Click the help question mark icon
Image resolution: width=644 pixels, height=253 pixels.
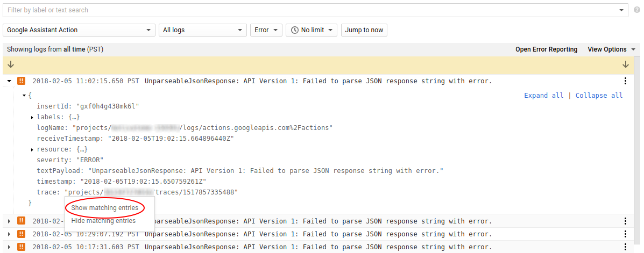point(637,10)
